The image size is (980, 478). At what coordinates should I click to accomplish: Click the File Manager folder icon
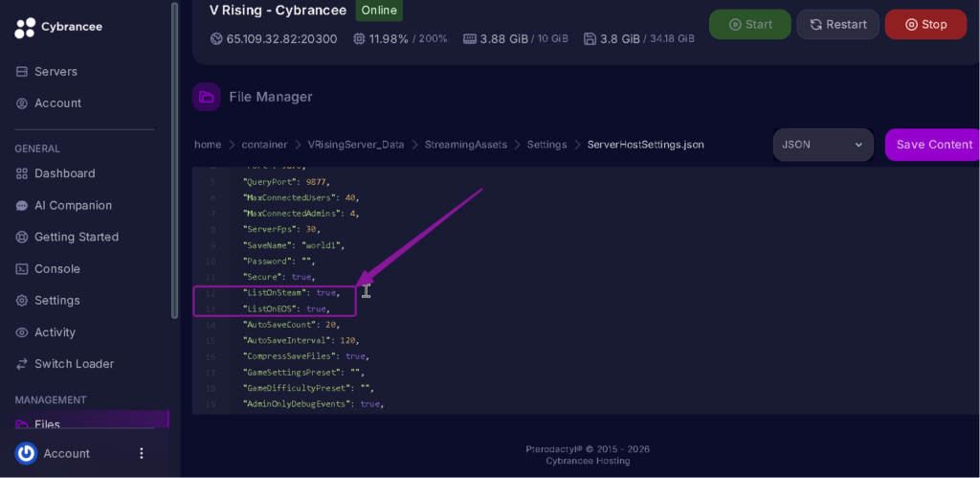click(x=207, y=97)
